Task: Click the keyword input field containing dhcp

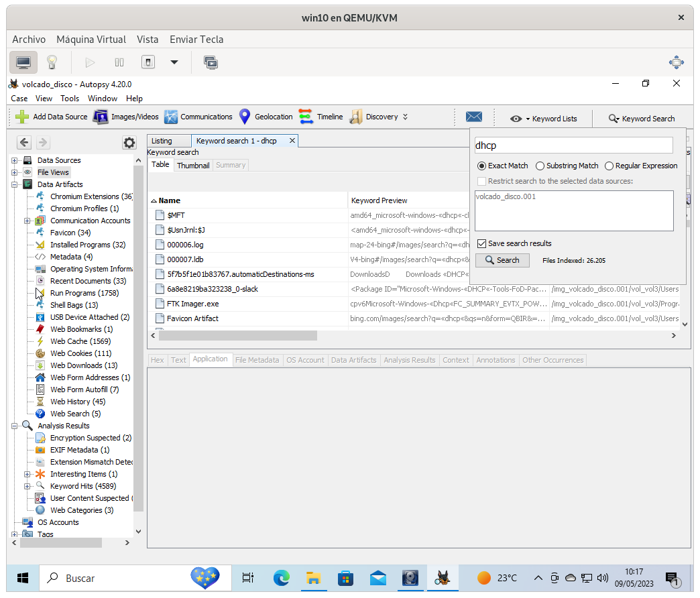Action: (x=573, y=145)
